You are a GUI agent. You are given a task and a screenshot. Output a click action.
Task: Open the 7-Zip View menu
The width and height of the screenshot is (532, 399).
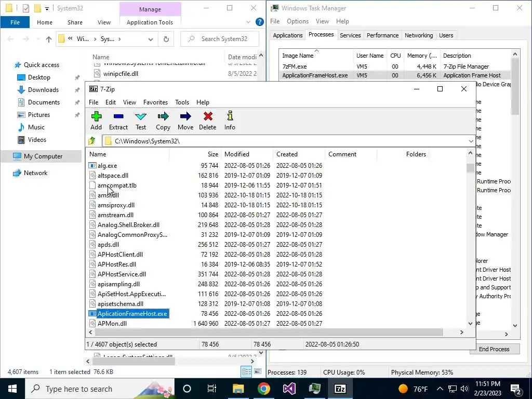129,102
